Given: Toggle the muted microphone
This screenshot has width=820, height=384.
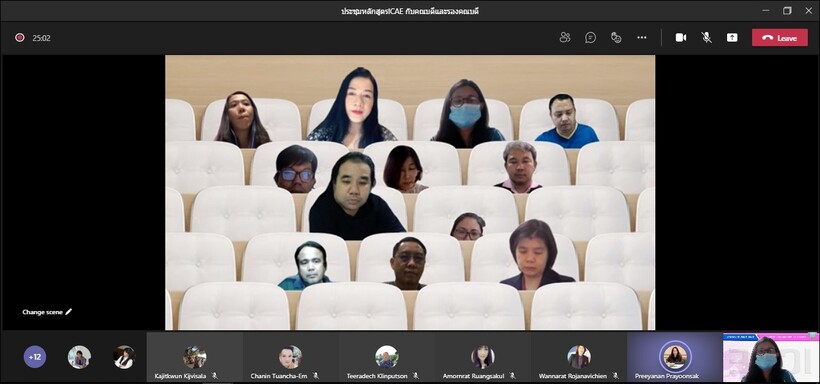Looking at the screenshot, I should (x=707, y=38).
